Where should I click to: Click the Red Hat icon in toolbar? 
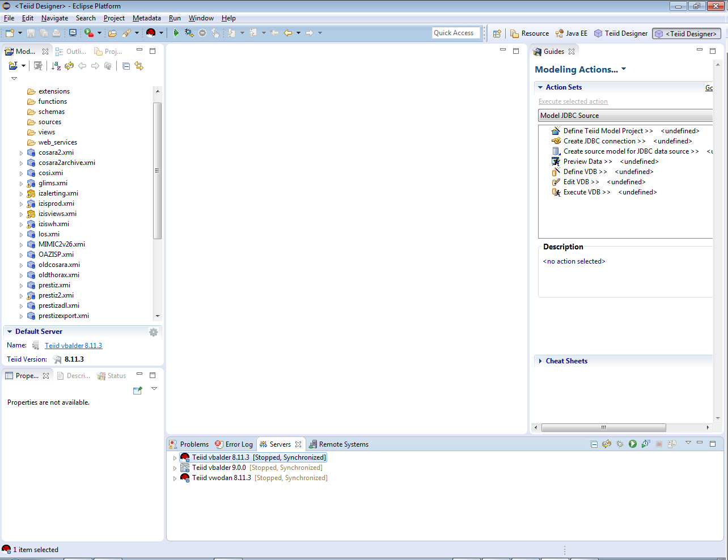[x=151, y=33]
